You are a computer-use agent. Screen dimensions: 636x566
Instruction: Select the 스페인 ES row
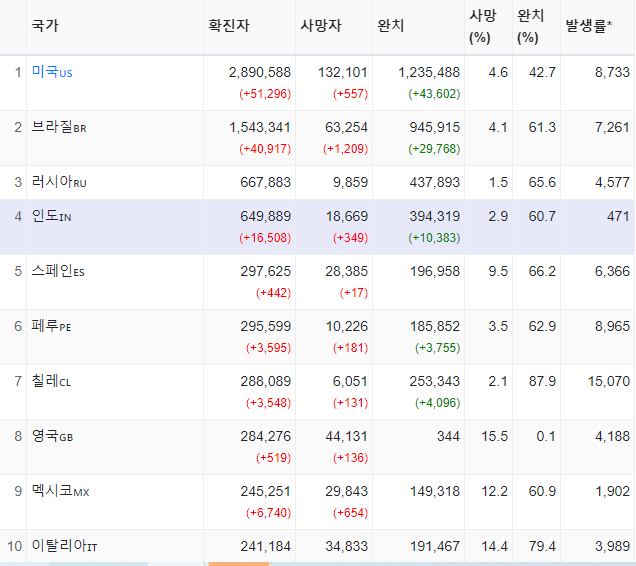pos(318,282)
